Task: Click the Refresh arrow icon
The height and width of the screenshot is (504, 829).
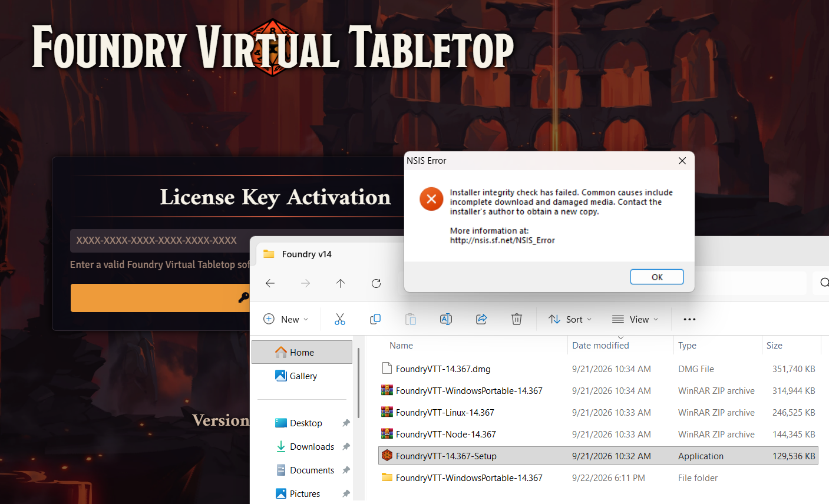Action: point(376,283)
